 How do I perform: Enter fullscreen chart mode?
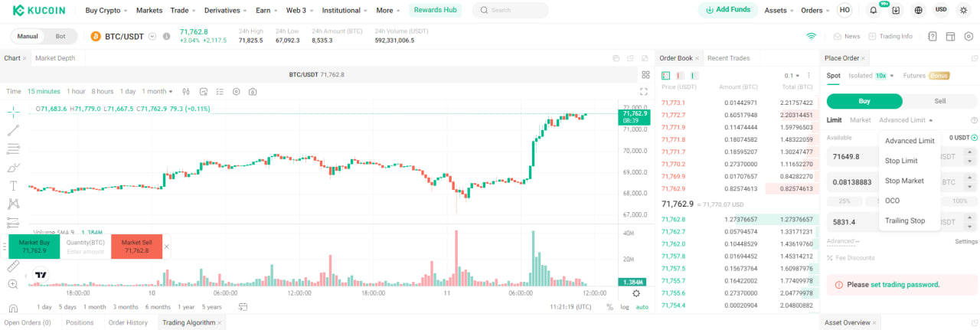(x=644, y=91)
